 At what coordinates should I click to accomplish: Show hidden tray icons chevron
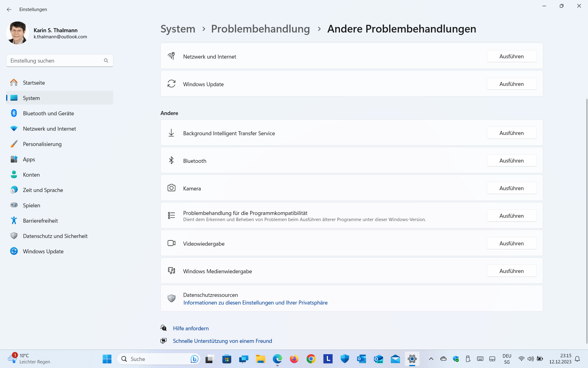pos(431,359)
